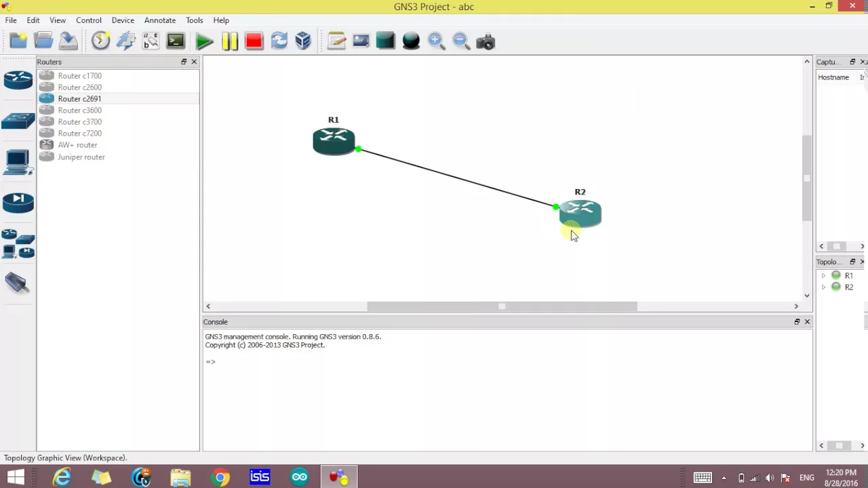Click the console command prompt area
The width and height of the screenshot is (868, 488).
coord(507,390)
